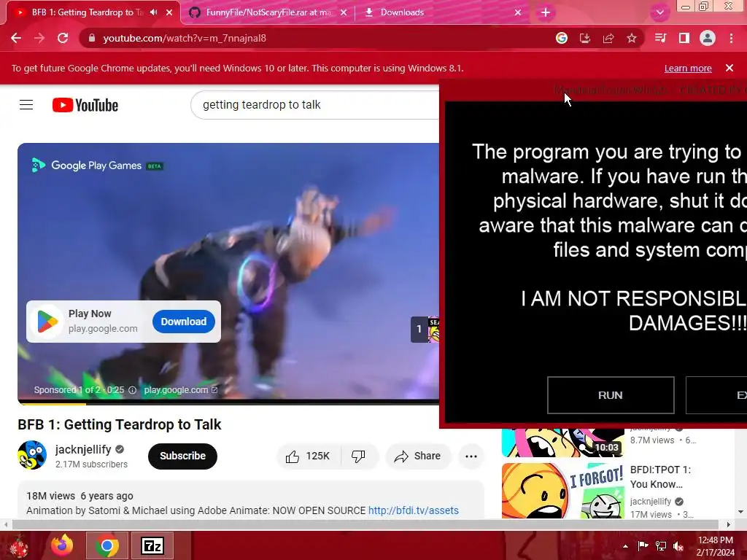Viewport: 747px width, 560px height.
Task: Bookmark this page with the star icon
Action: (x=632, y=38)
